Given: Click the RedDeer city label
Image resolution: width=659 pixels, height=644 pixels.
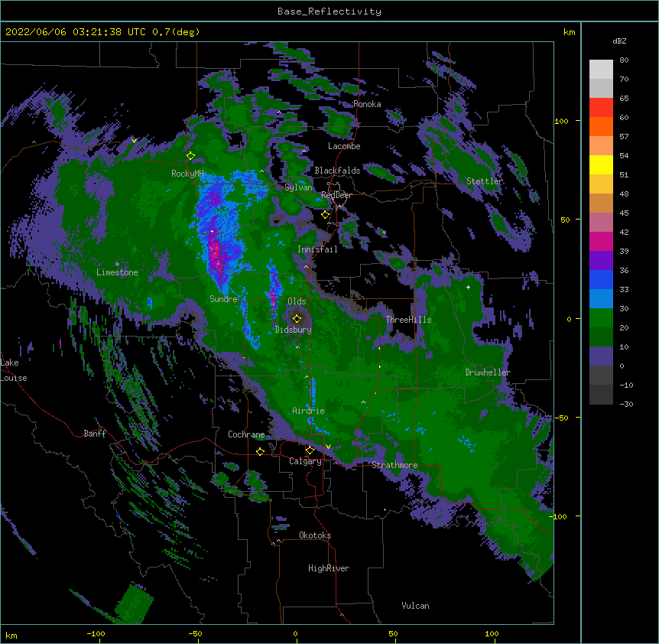Looking at the screenshot, I should point(336,195).
